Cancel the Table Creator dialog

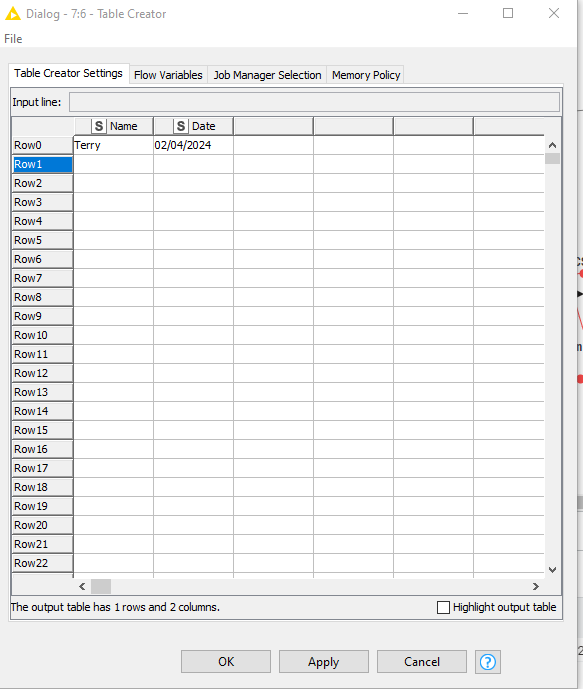(x=422, y=662)
